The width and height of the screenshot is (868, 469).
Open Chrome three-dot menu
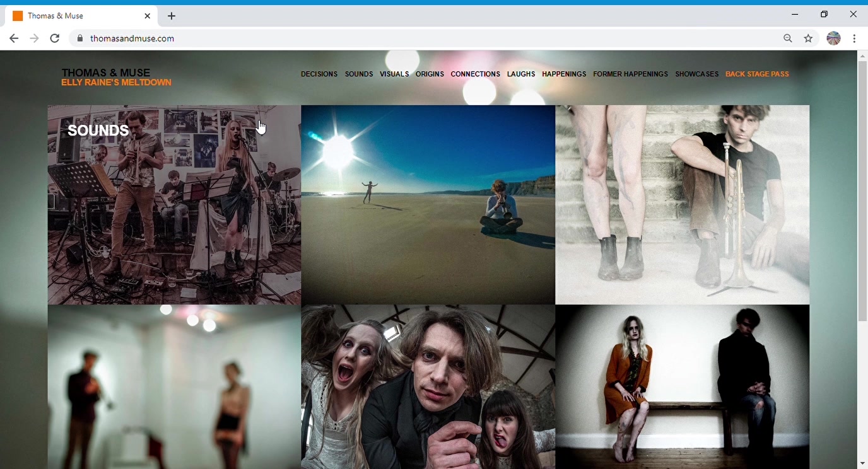click(854, 38)
